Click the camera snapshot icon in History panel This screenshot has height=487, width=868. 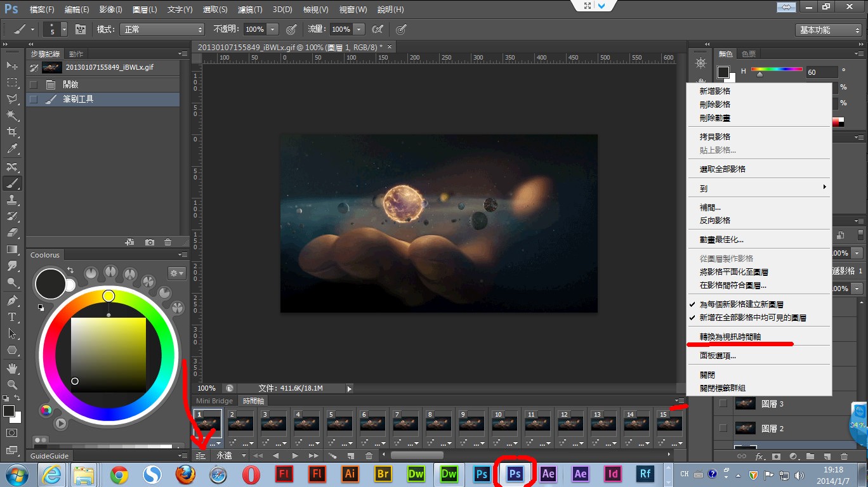tap(150, 242)
